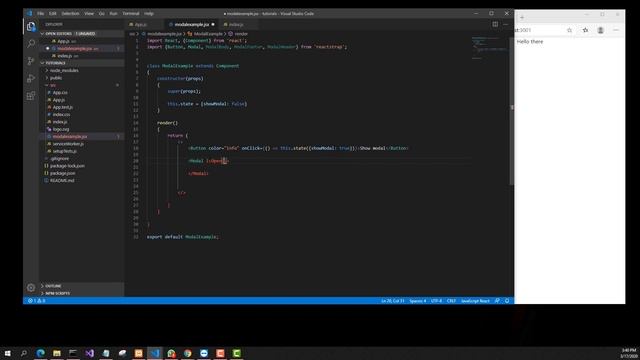Switch to the modalexample.jsx editor tab

coord(191,24)
